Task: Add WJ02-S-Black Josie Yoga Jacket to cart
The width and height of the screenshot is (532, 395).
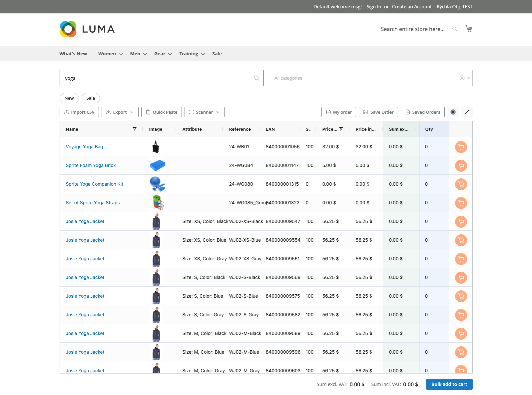Action: tap(461, 277)
